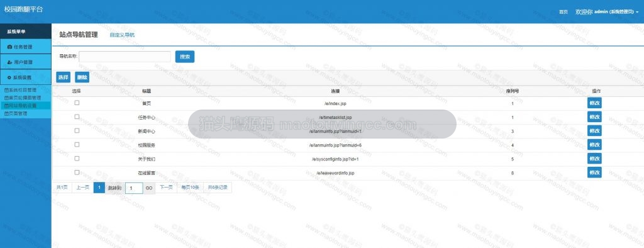Open the 自定义导航 tab link
The image size is (644, 248).
click(x=122, y=35)
